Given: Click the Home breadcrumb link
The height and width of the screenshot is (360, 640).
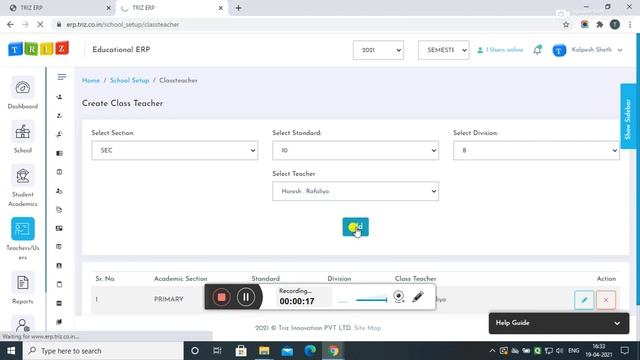Looking at the screenshot, I should click(x=91, y=80).
